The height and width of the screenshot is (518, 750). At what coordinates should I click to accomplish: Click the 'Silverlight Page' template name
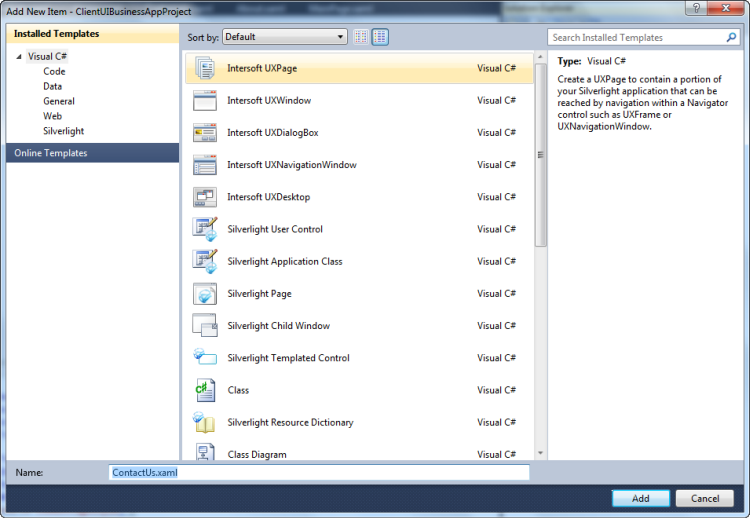click(x=259, y=294)
